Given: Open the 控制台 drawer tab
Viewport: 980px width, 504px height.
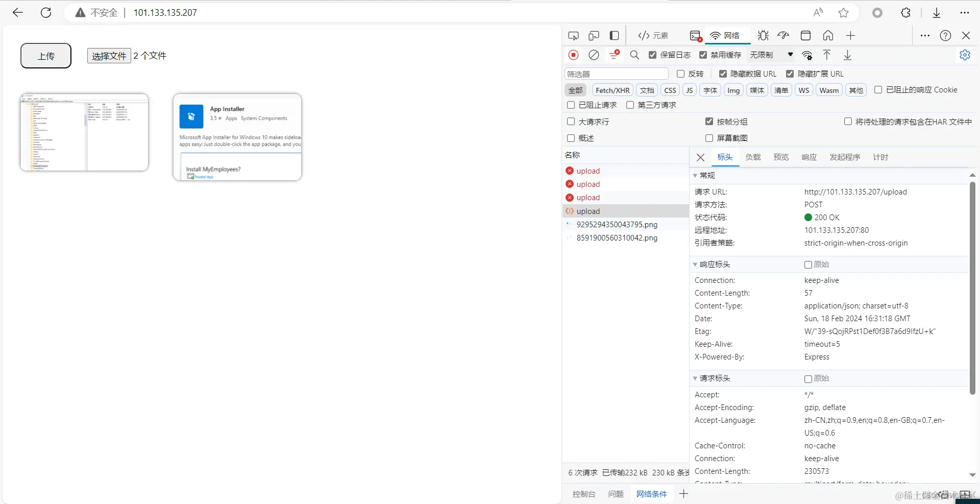Looking at the screenshot, I should pyautogui.click(x=584, y=494).
